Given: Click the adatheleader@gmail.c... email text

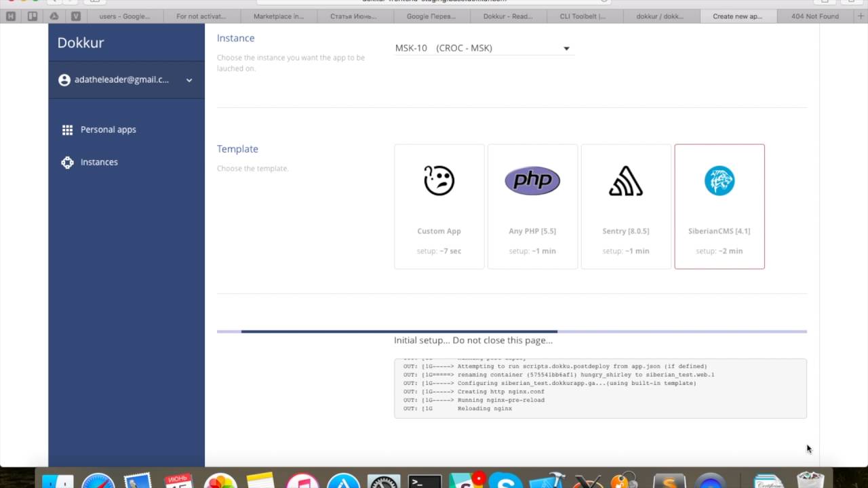Looking at the screenshot, I should click(x=121, y=80).
